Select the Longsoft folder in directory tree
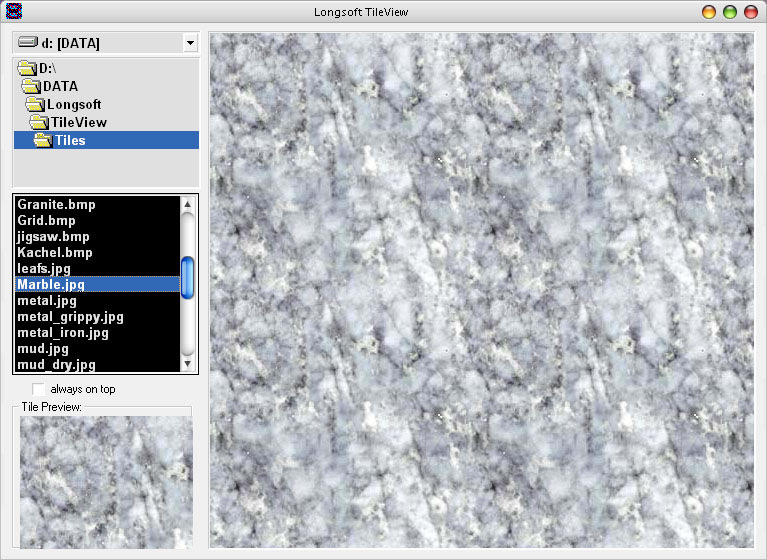Screen dimensions: 767x560 [74, 104]
